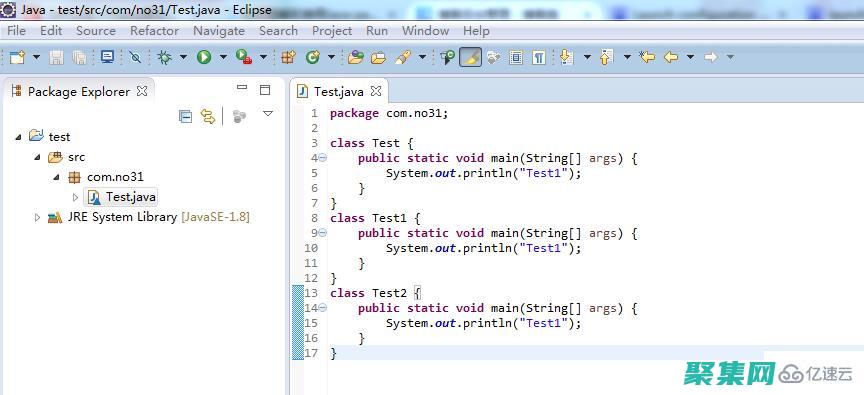The width and height of the screenshot is (864, 395).
Task: Open the Debug configurations dropdown arrow
Action: (183, 57)
